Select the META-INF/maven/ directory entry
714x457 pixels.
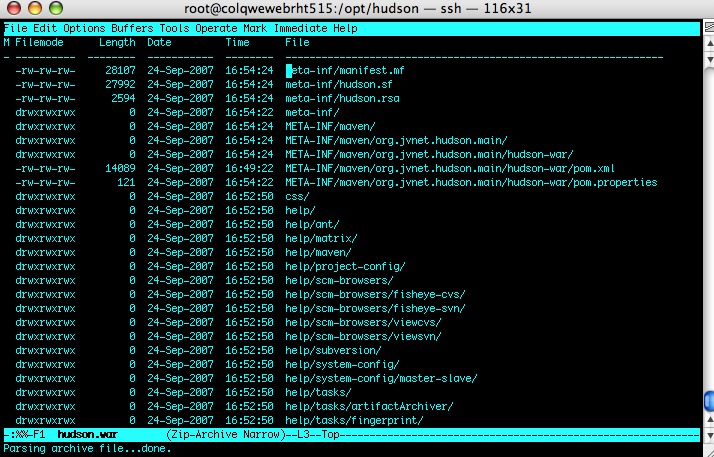coord(330,127)
